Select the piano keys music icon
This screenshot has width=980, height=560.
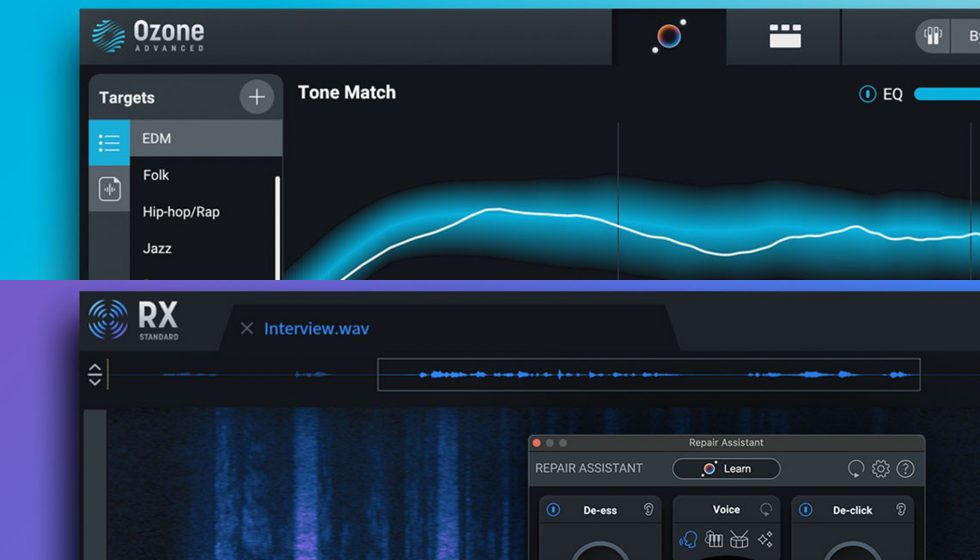[x=714, y=539]
